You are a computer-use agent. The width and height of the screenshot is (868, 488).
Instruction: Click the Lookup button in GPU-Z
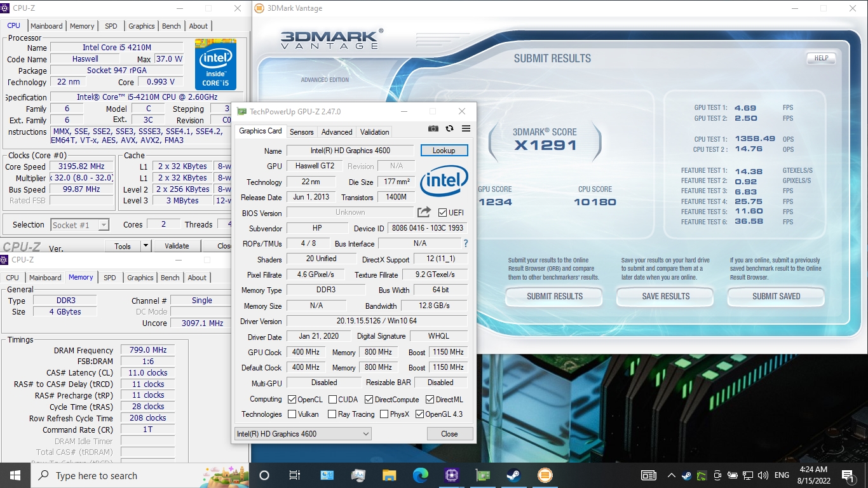444,151
